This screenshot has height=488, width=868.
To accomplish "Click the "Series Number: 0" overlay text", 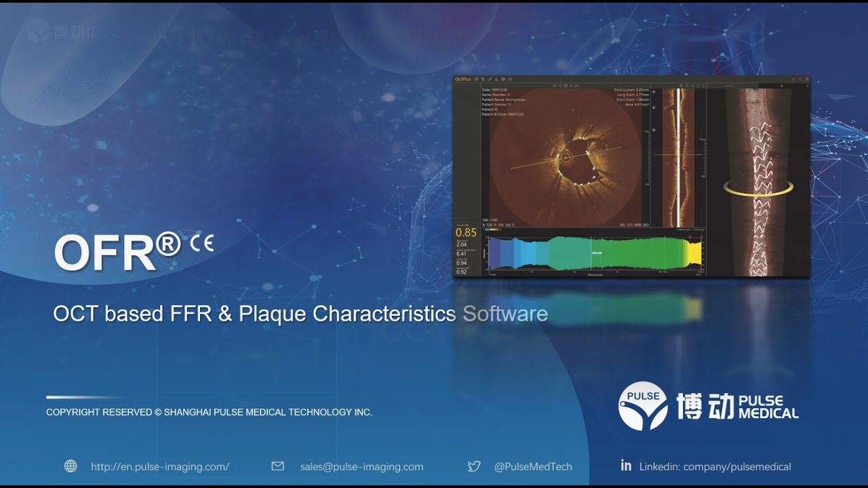I will pyautogui.click(x=496, y=95).
